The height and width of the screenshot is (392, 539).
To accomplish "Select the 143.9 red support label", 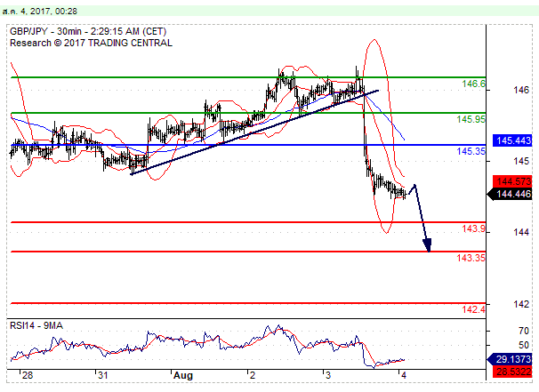I will pyautogui.click(x=473, y=228).
